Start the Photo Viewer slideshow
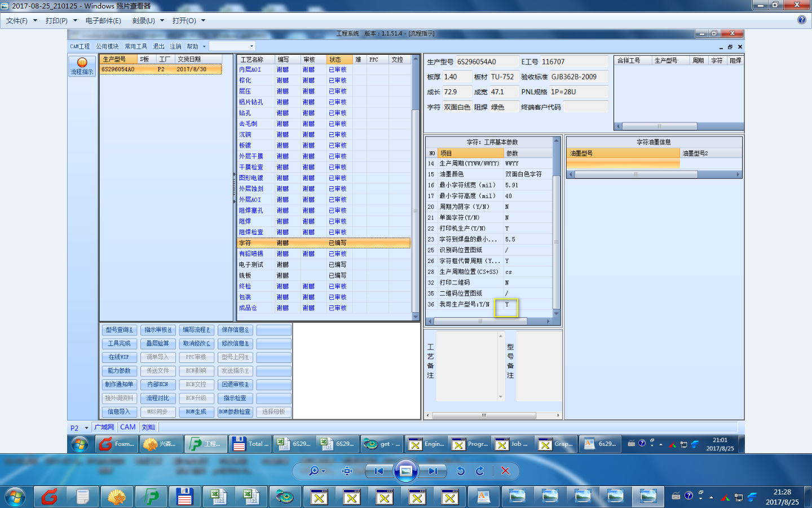The image size is (812, 508). click(x=405, y=471)
